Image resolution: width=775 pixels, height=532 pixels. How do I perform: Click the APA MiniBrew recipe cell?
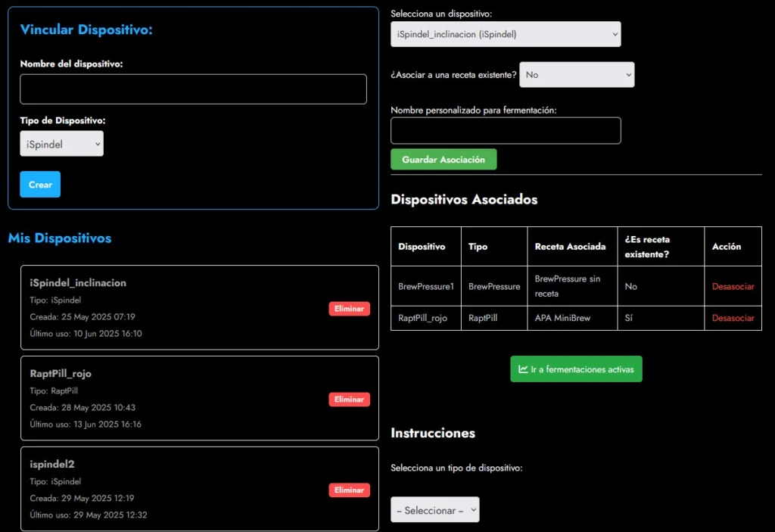562,319
